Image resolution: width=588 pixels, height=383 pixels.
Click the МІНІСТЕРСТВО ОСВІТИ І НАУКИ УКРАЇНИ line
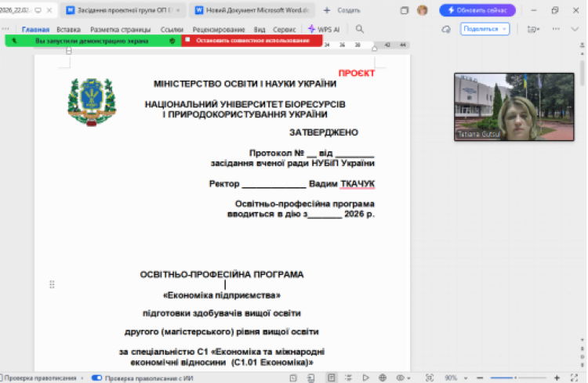(245, 84)
